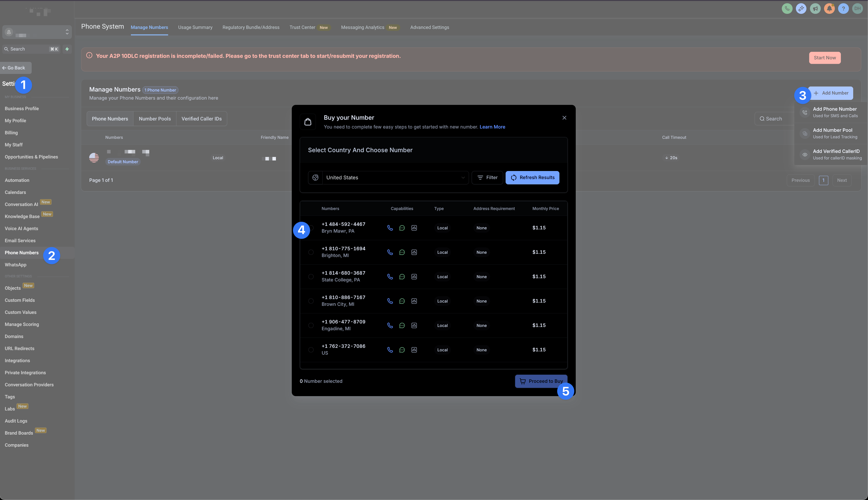Click the megaphone announcements icon
Image resolution: width=868 pixels, height=500 pixels.
pos(815,9)
